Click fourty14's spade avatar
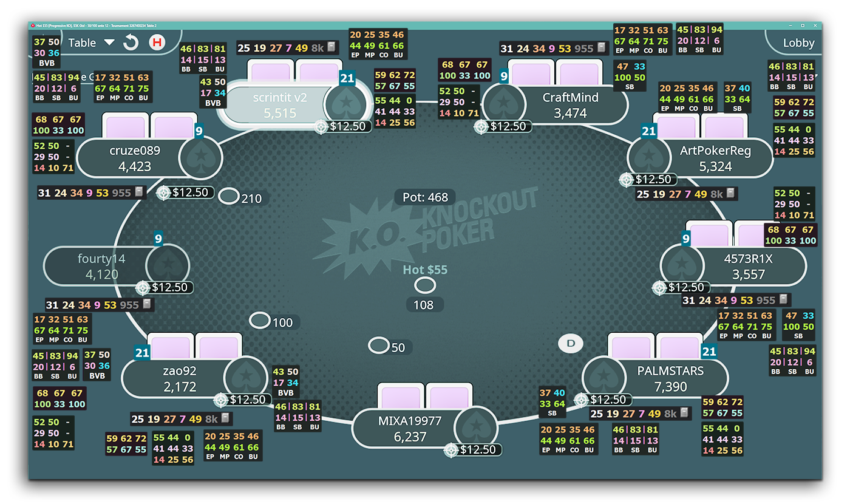 [x=168, y=265]
